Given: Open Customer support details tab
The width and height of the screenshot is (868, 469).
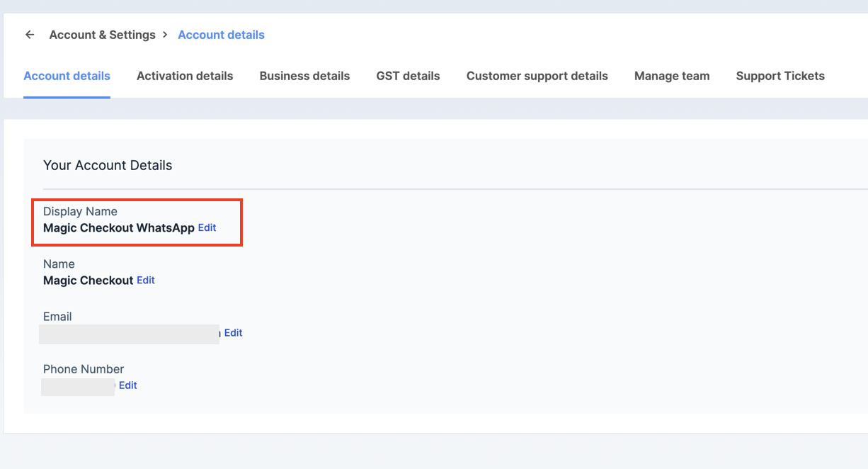Looking at the screenshot, I should tap(537, 76).
